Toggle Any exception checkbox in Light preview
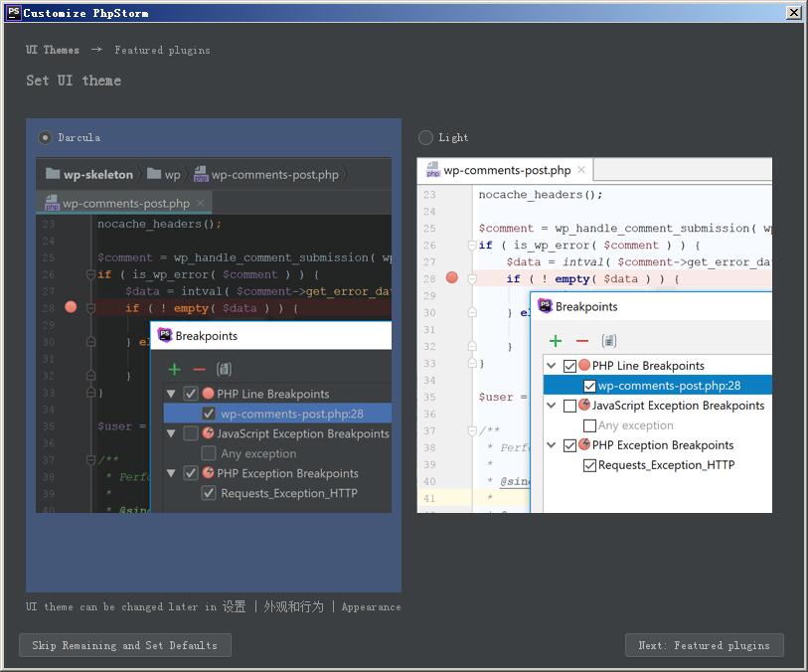Image resolution: width=808 pixels, height=672 pixels. [x=589, y=425]
